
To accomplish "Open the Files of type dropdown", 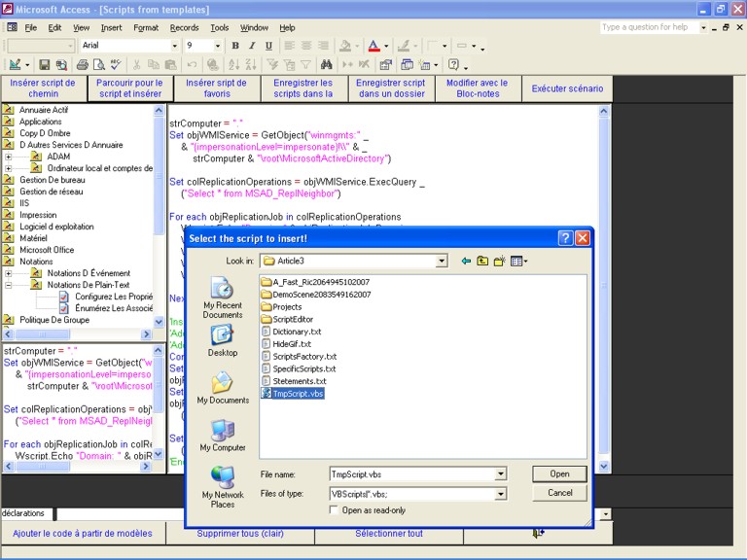I will click(x=500, y=494).
